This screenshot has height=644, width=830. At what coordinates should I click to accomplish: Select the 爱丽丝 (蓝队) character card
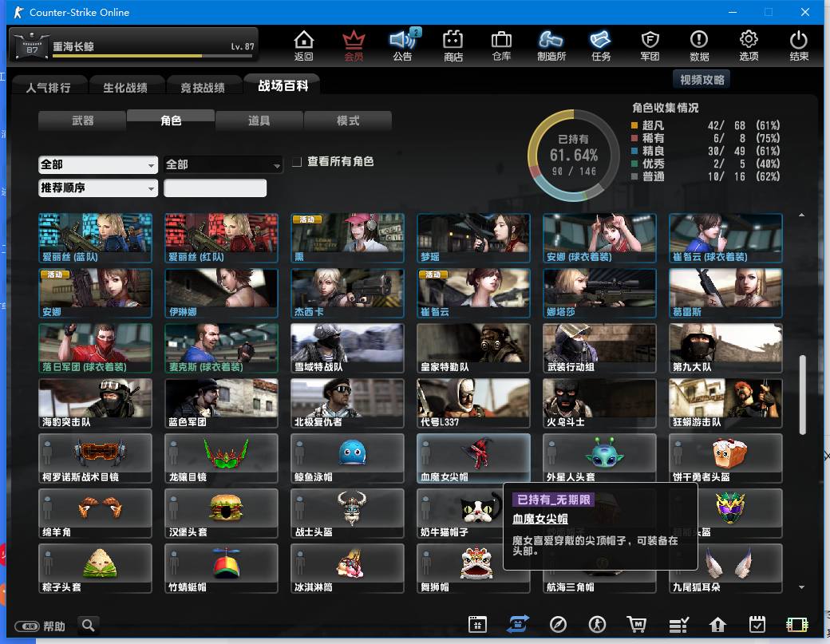95,238
